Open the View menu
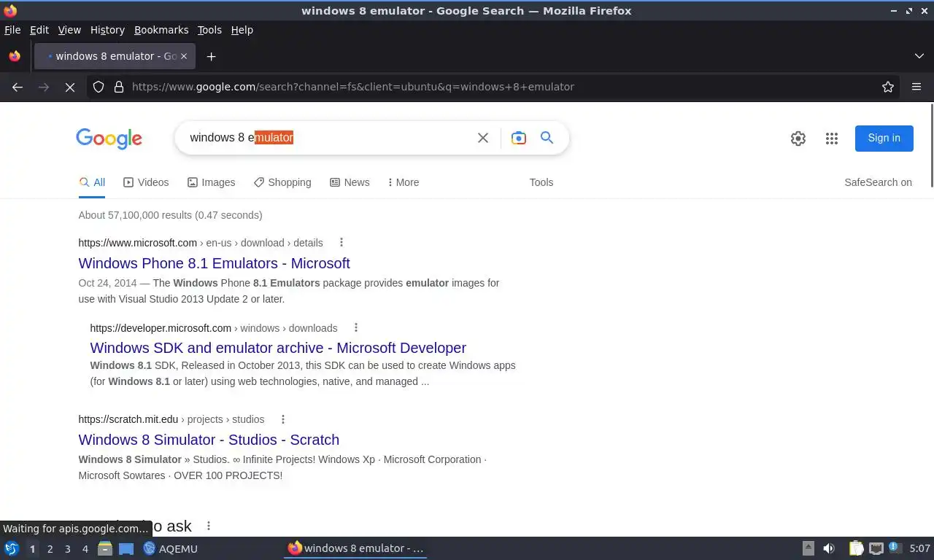Image resolution: width=934 pixels, height=560 pixels. point(69,30)
